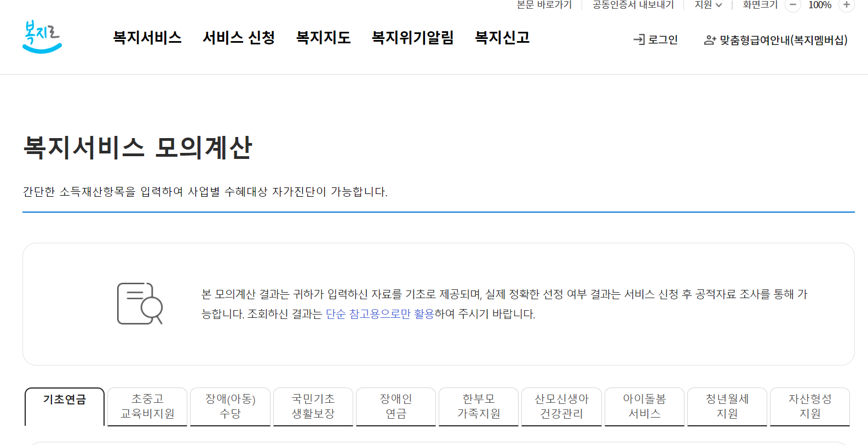Select the 청년월세 지원 tab
868x445 pixels.
click(727, 406)
